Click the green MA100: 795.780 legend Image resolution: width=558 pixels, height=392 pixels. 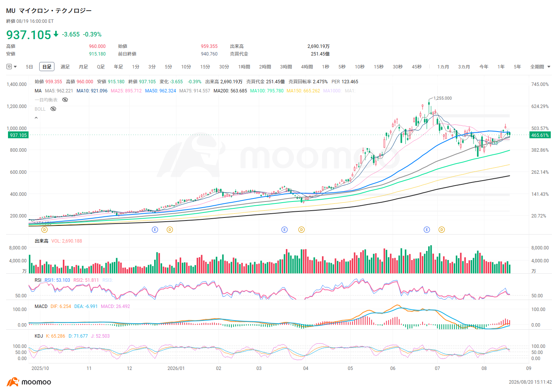coord(267,91)
